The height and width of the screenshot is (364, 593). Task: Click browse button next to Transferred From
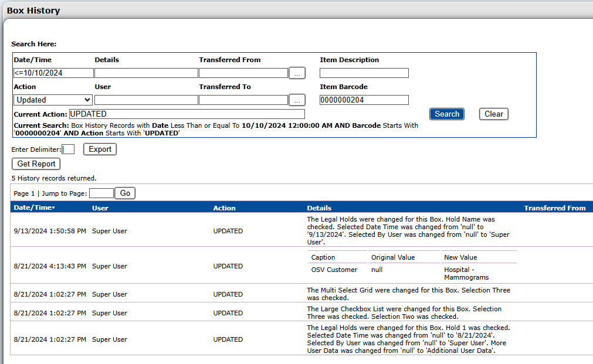[x=297, y=73]
